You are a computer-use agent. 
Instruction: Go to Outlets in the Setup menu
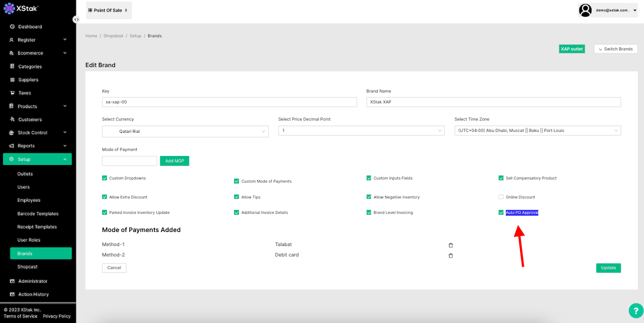pos(25,174)
